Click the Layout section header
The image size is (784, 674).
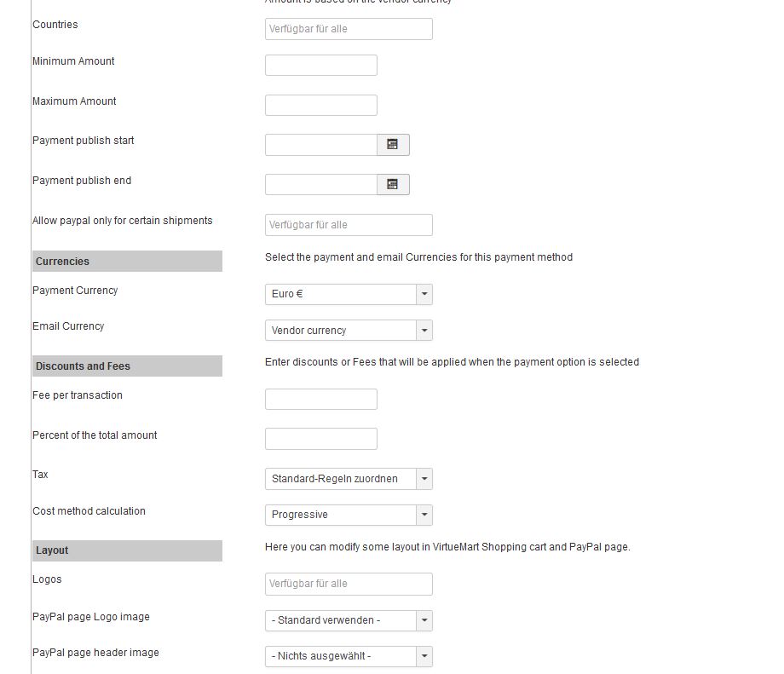pos(127,550)
